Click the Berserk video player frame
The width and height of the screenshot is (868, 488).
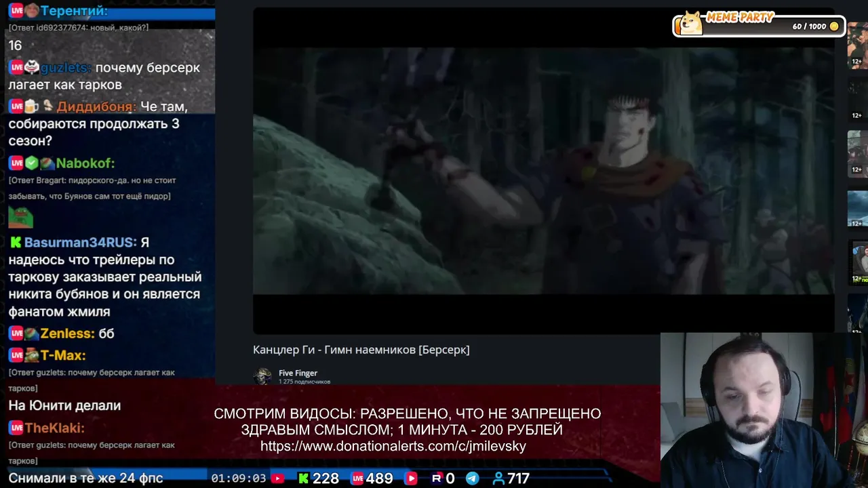[543, 171]
